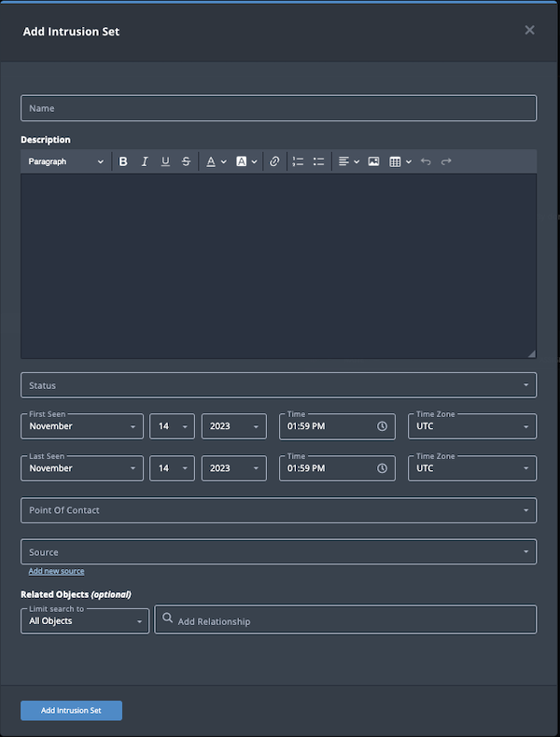Viewport: 560px width, 737px height.
Task: Change Last Seen year dropdown
Action: pyautogui.click(x=234, y=468)
